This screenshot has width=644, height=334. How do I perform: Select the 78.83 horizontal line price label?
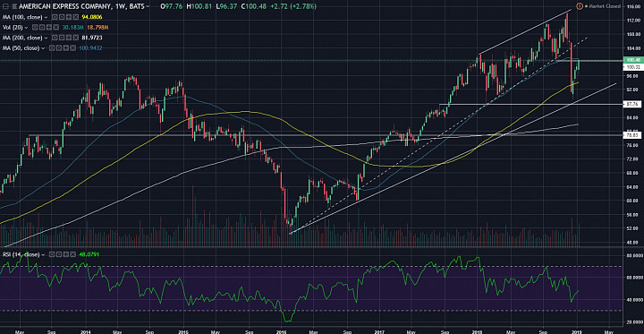tap(632, 135)
